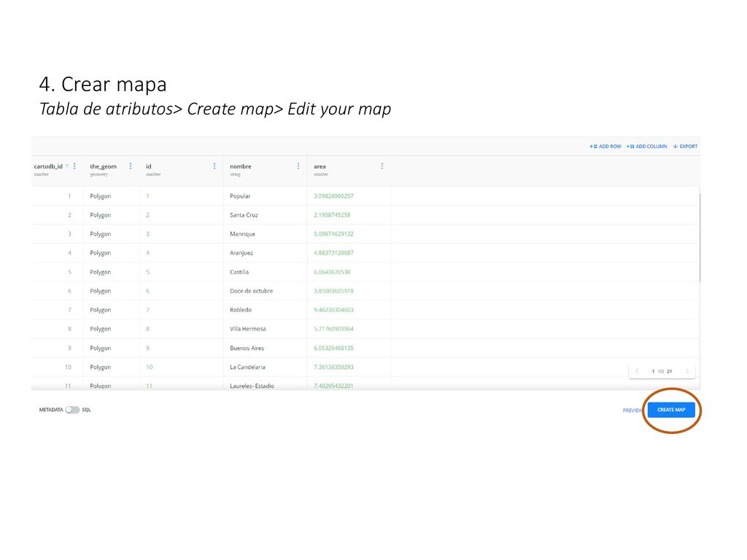This screenshot has height=560, width=747.
Task: Go to previous page of rows
Action: [637, 371]
